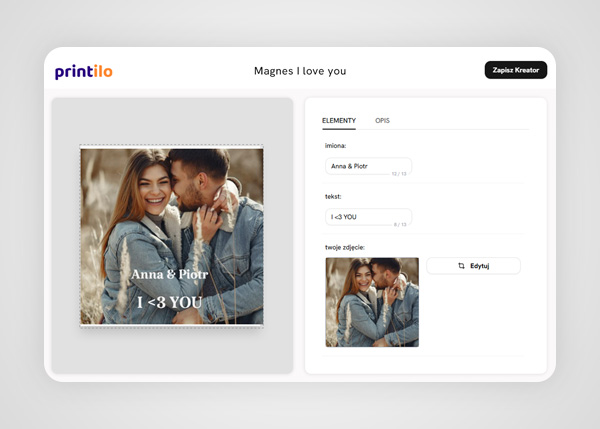The height and width of the screenshot is (429, 600).
Task: Click the Zapisz Kreator button
Action: pyautogui.click(x=516, y=70)
